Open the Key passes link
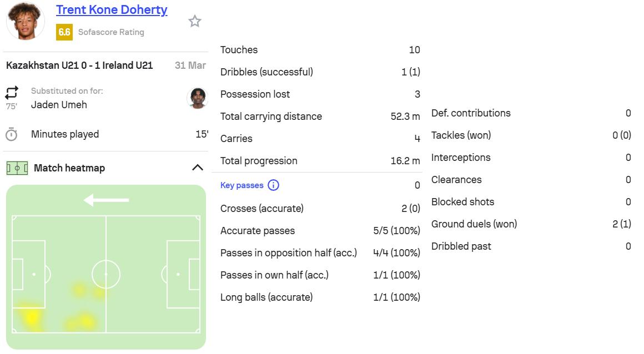 (241, 185)
